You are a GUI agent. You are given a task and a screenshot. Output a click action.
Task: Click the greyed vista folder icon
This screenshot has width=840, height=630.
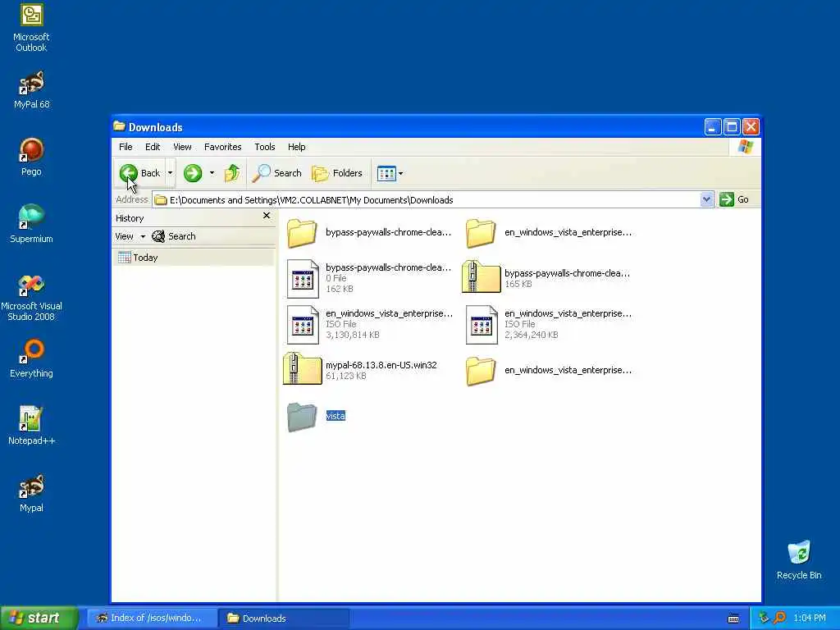(x=302, y=416)
